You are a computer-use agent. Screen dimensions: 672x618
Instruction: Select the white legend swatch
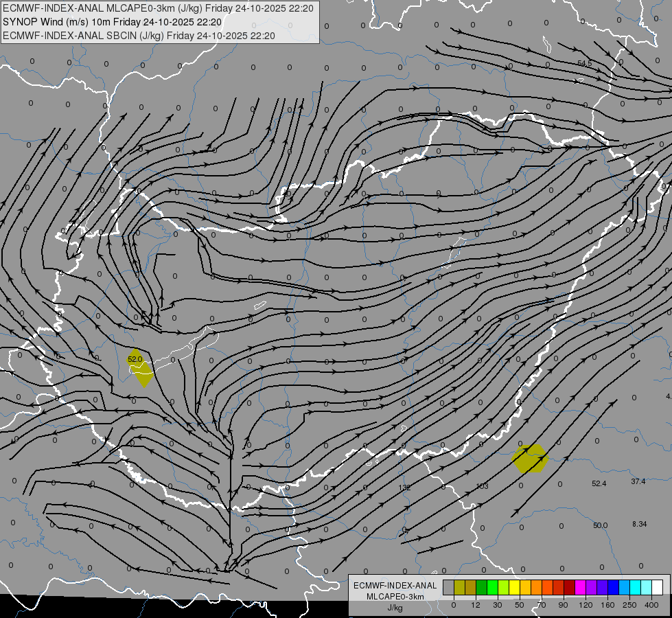click(x=657, y=587)
